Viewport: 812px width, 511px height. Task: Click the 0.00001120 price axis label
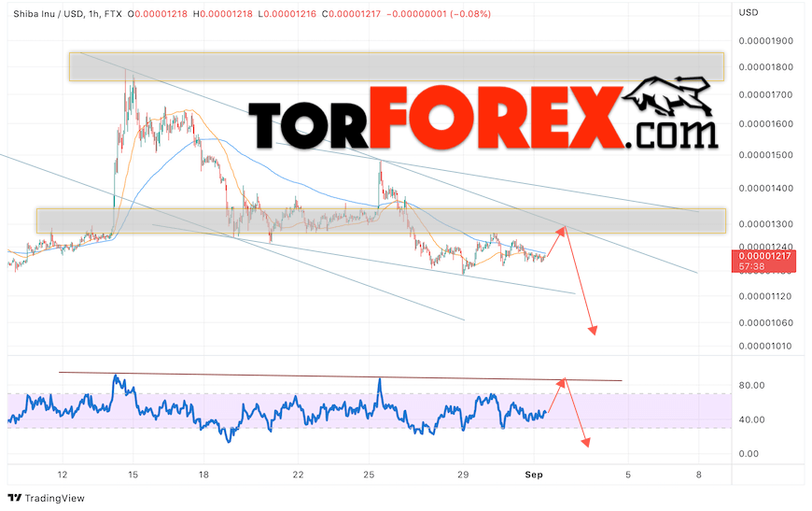tap(765, 296)
